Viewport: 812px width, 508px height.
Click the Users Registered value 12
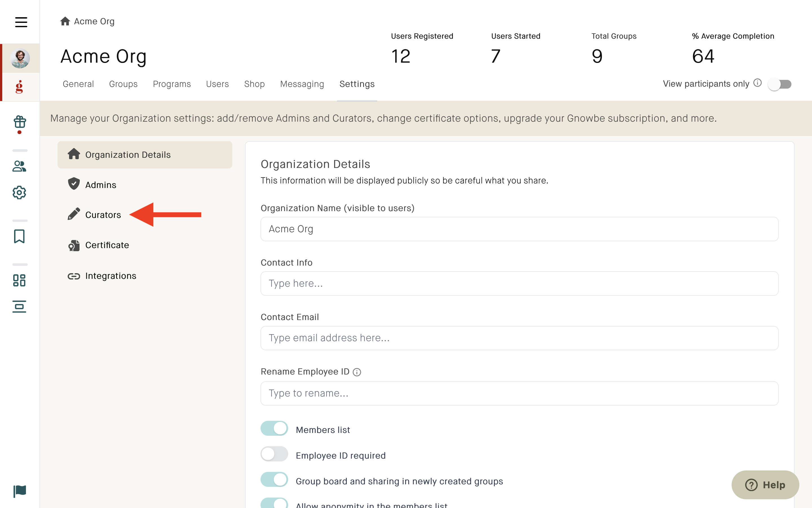pos(401,56)
